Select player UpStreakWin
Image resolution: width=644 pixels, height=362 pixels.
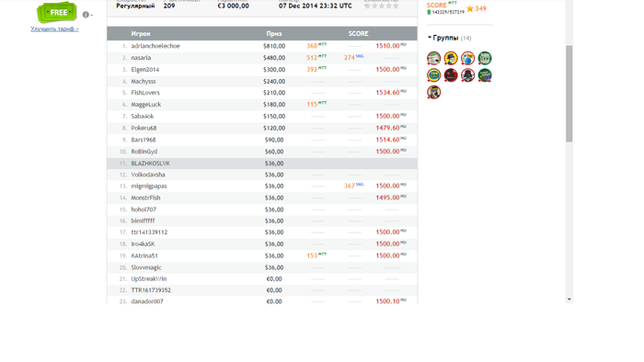[149, 278]
